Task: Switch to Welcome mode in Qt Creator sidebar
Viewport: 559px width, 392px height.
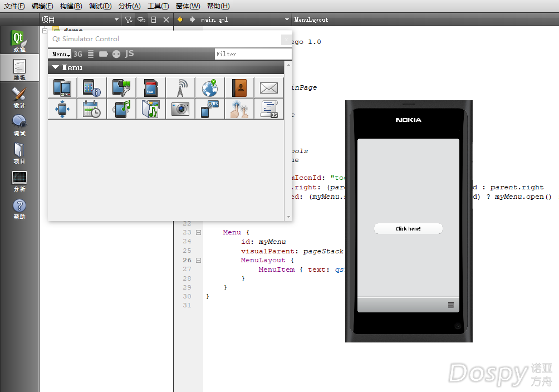Action: click(19, 41)
